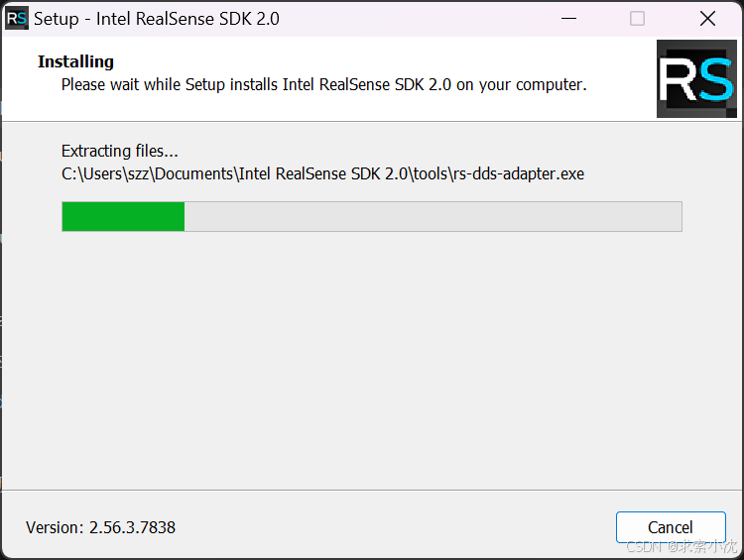The height and width of the screenshot is (560, 744).
Task: Click 'Version: 2.56.3.7838' label
Action: click(x=100, y=527)
